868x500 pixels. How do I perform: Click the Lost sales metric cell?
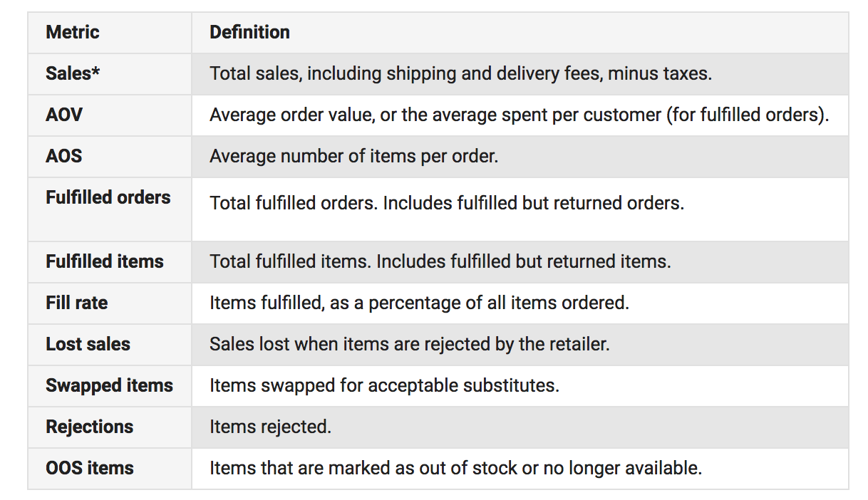tap(88, 344)
